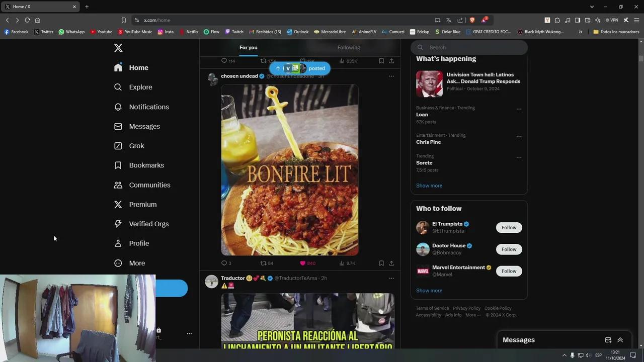Toggle the Brave Shields icon
Screen dimensions: 644x362
[472, 20]
